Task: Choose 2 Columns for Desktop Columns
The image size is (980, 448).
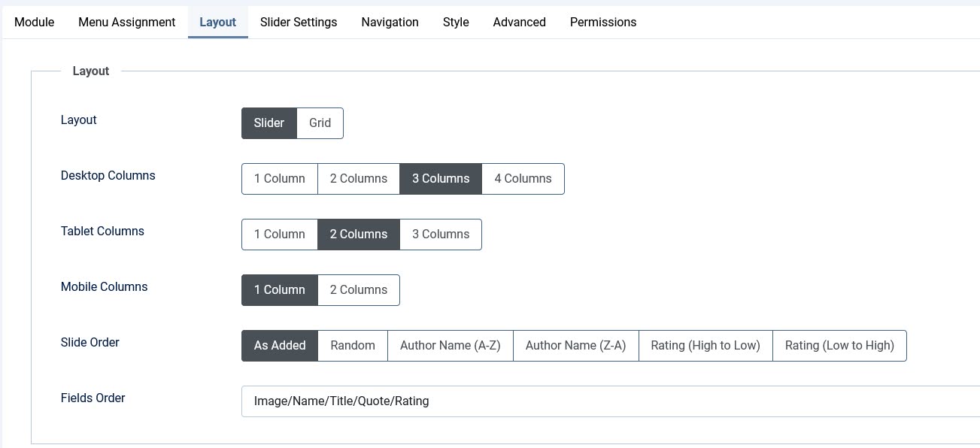Action: (x=359, y=179)
